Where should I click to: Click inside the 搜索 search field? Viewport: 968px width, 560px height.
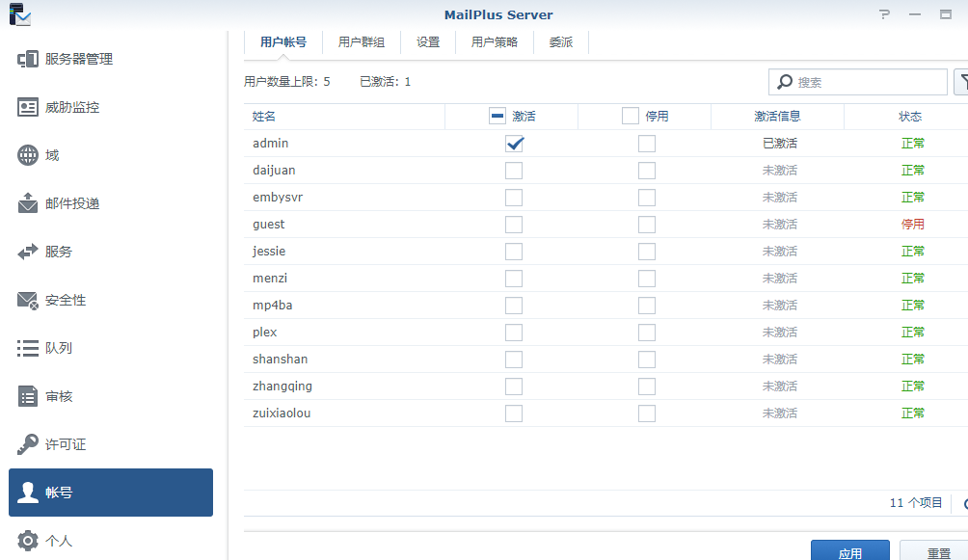(x=858, y=82)
